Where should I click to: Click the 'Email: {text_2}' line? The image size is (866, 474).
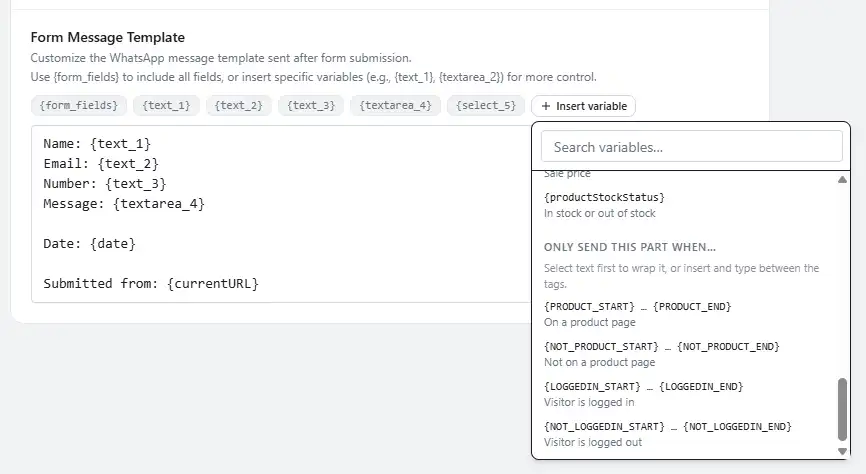(101, 164)
